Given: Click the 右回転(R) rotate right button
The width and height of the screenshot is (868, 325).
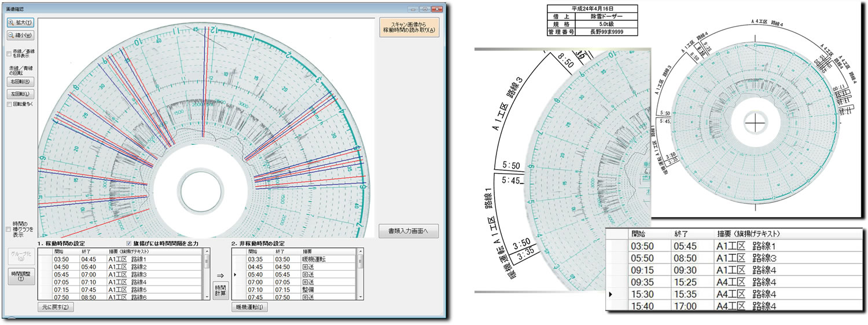Looking at the screenshot, I should point(20,82).
